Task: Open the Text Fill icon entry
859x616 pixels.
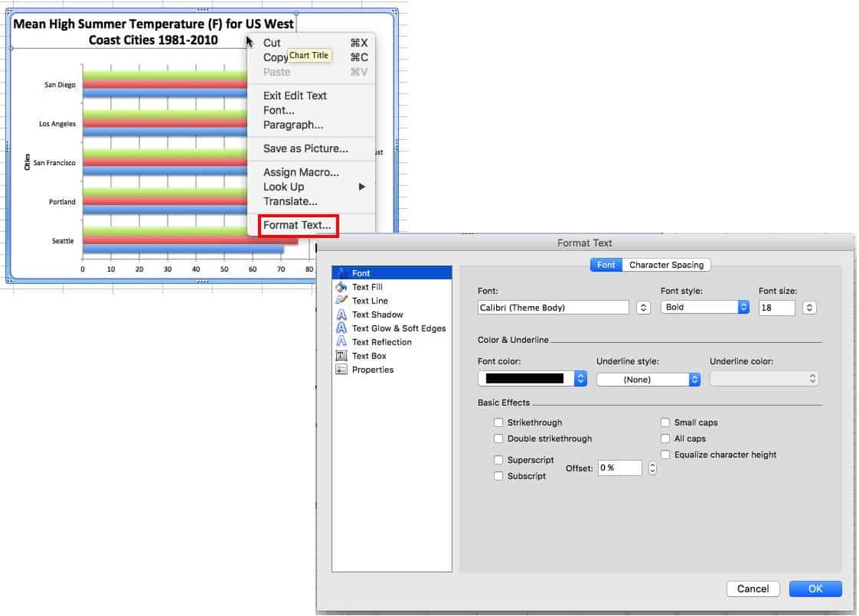Action: (x=341, y=287)
